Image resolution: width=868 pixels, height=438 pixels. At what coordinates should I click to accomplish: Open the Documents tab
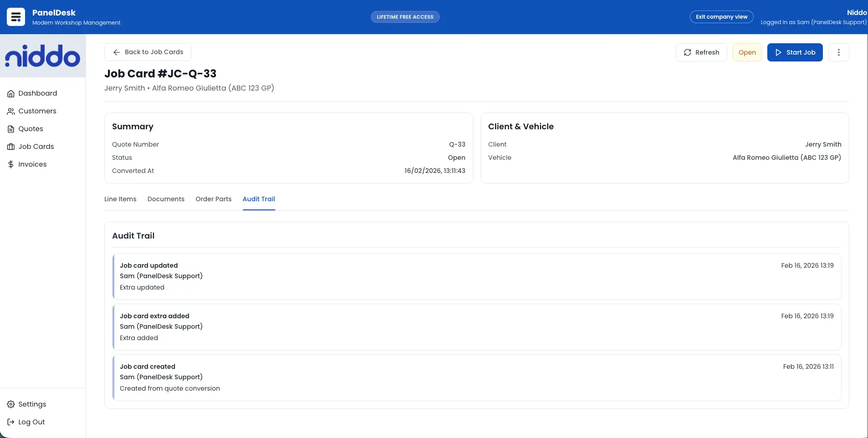(165, 199)
